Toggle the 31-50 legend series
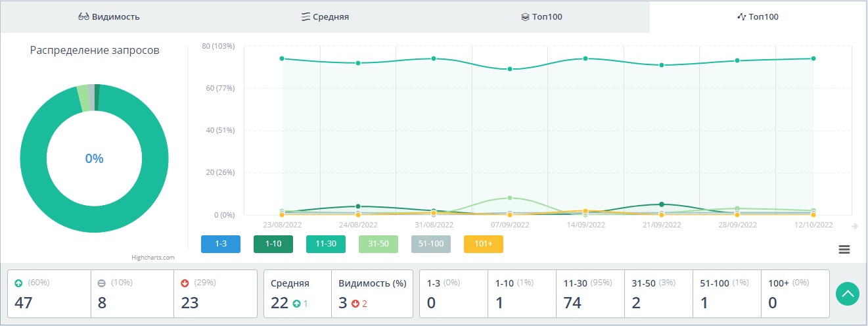Viewport: 868px width, 326px height. [x=378, y=244]
